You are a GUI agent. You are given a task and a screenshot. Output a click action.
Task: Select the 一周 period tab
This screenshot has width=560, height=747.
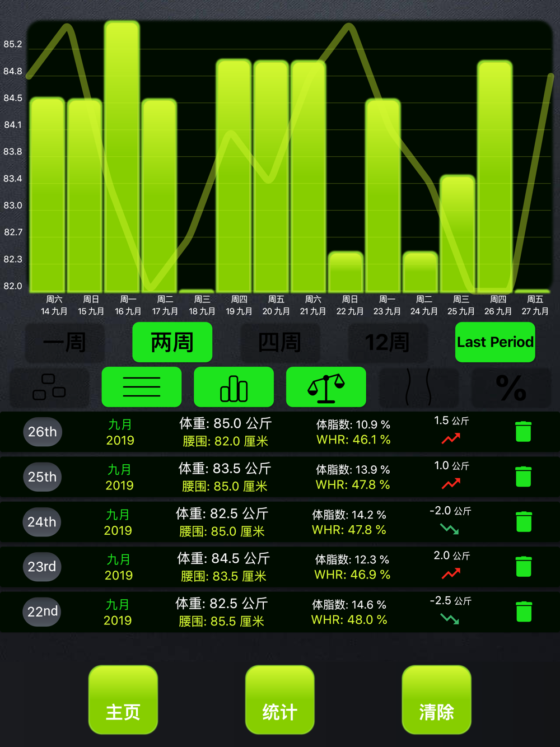[64, 342]
